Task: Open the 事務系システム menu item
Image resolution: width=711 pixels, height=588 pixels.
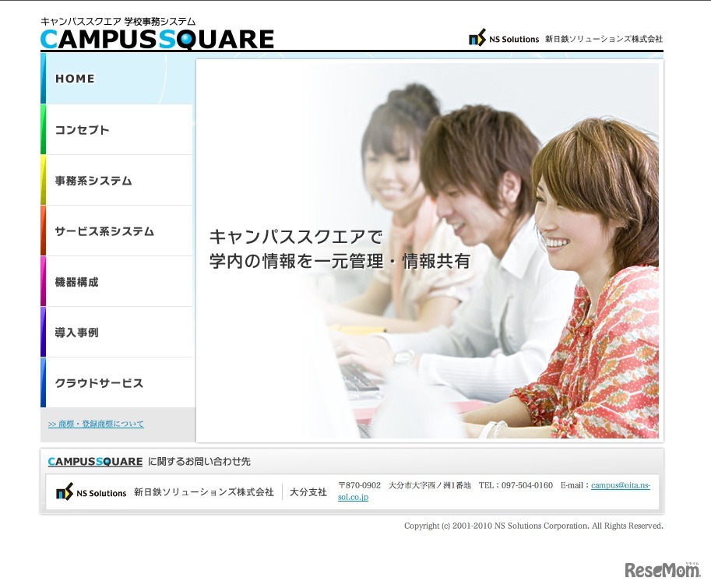Action: pos(117,181)
